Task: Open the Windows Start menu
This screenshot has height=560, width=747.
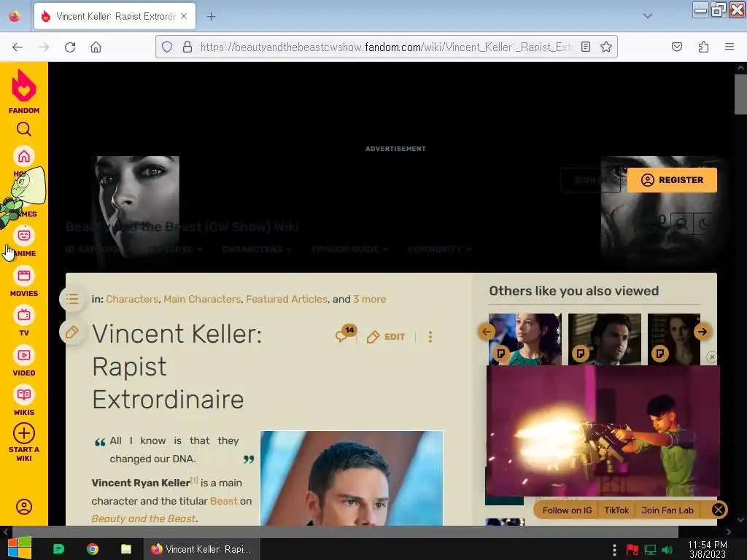Action: pos(20,548)
